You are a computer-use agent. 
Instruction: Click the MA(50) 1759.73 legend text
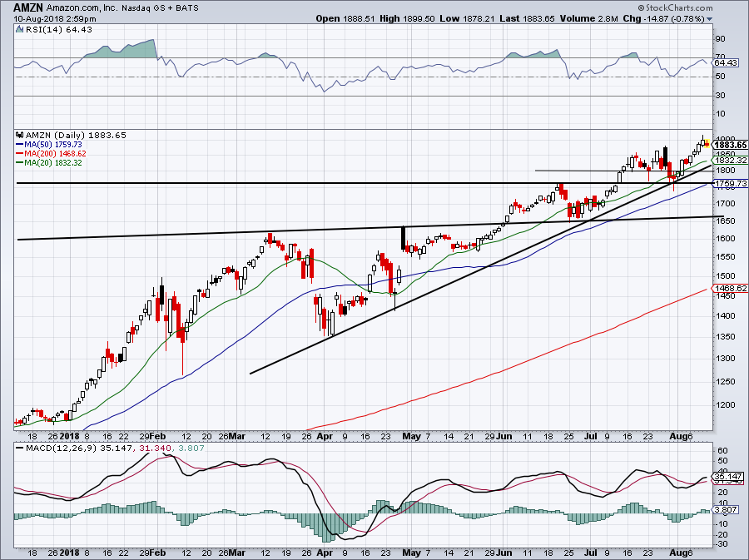tap(53, 144)
